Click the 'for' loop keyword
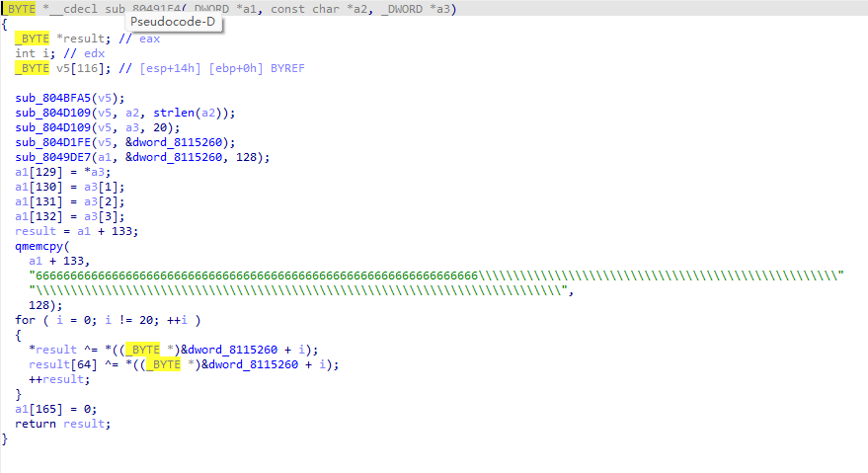The height and width of the screenshot is (473, 868). 25,320
